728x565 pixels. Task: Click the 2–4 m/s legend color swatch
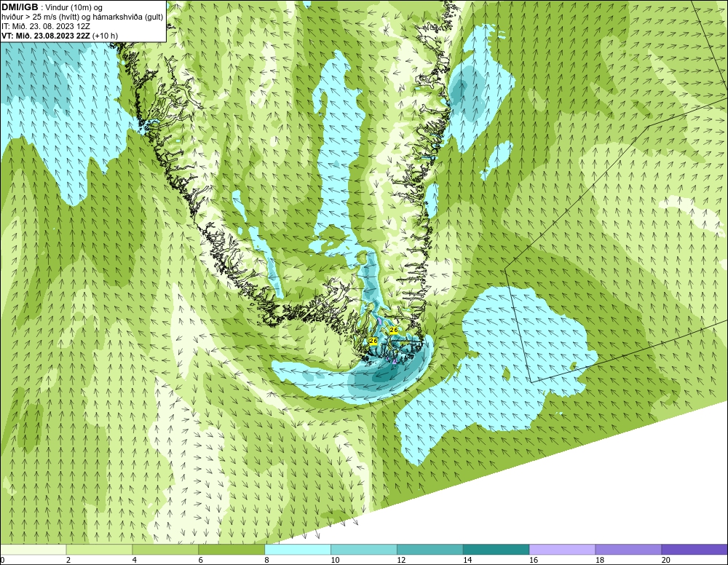click(x=99, y=550)
